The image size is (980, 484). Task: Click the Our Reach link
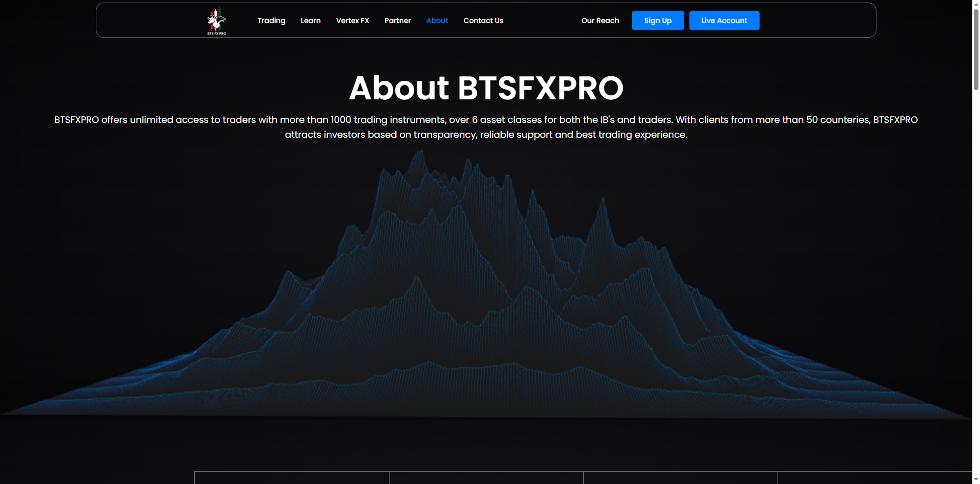[600, 20]
